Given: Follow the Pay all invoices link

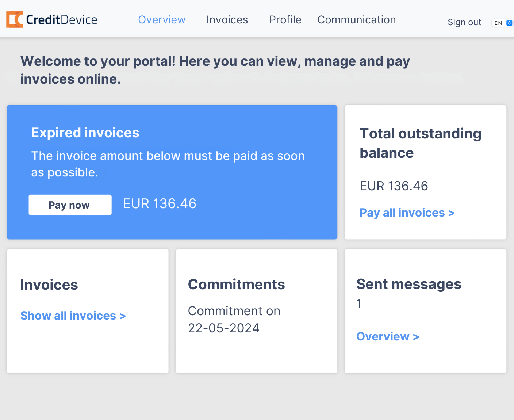Looking at the screenshot, I should pos(407,213).
